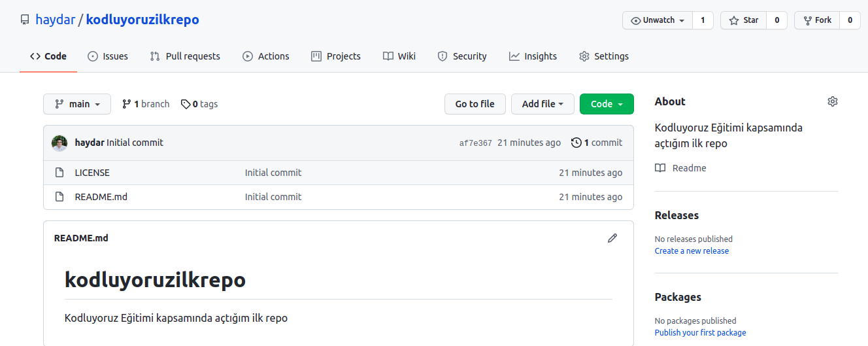Open the Pull requests tab

(185, 56)
